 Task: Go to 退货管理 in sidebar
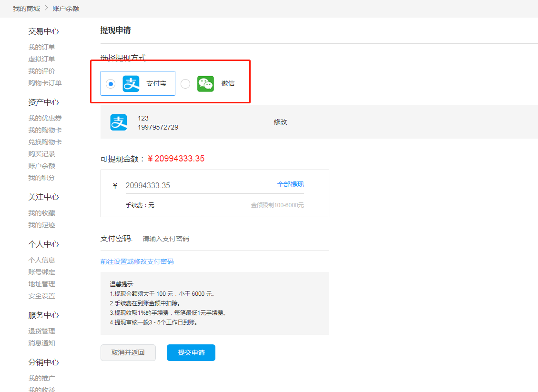pos(41,331)
